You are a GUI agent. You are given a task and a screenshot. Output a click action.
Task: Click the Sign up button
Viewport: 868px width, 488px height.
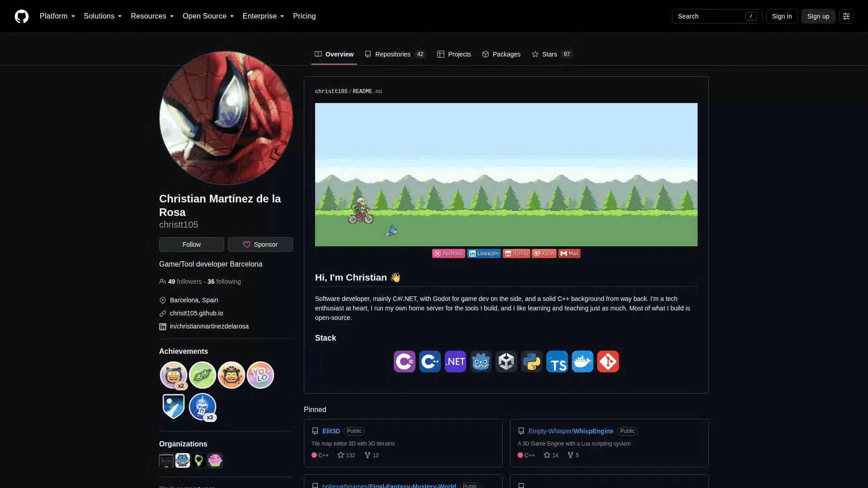pyautogui.click(x=818, y=16)
